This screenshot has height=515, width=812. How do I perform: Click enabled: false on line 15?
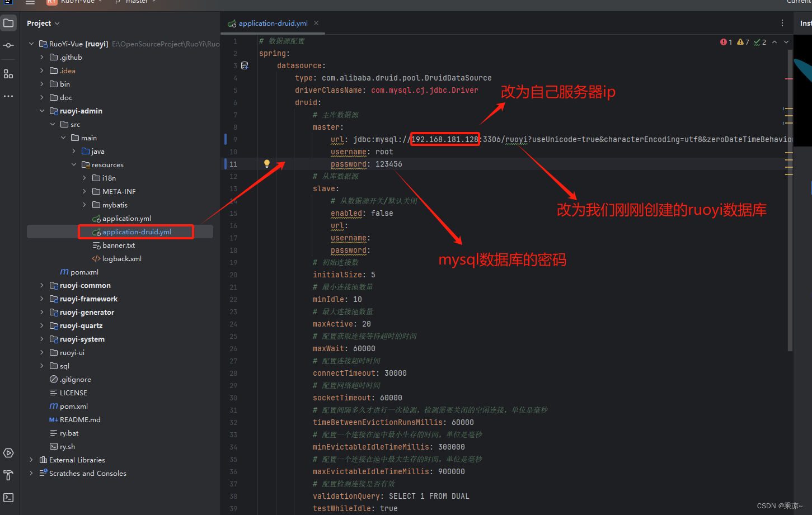click(x=362, y=213)
